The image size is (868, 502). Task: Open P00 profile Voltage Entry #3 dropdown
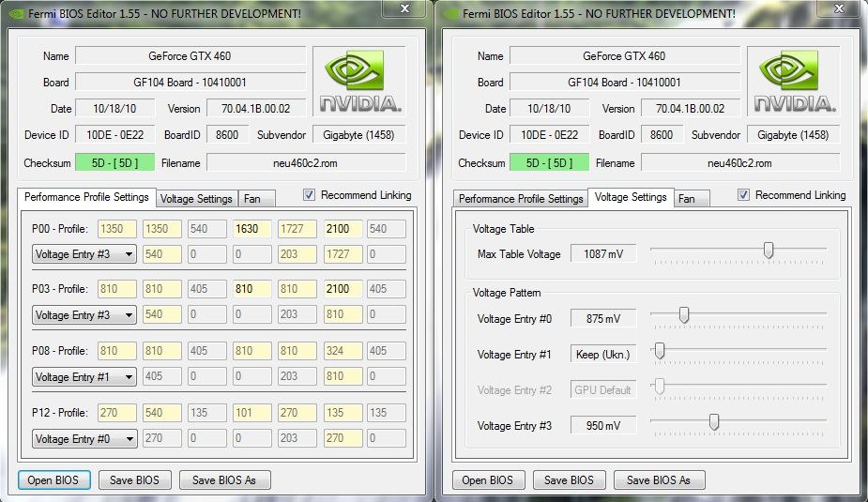(x=84, y=254)
